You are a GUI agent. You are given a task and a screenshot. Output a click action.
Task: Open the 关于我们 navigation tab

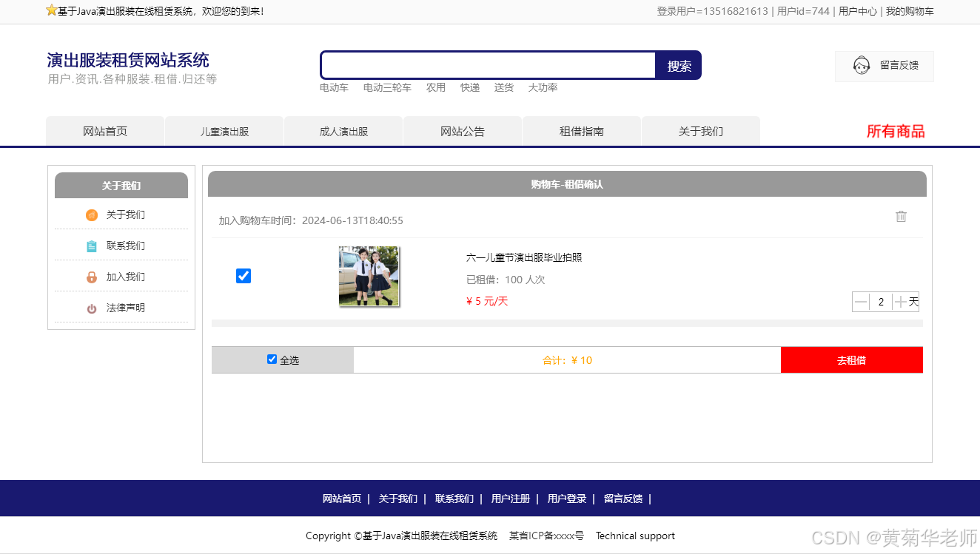(701, 132)
